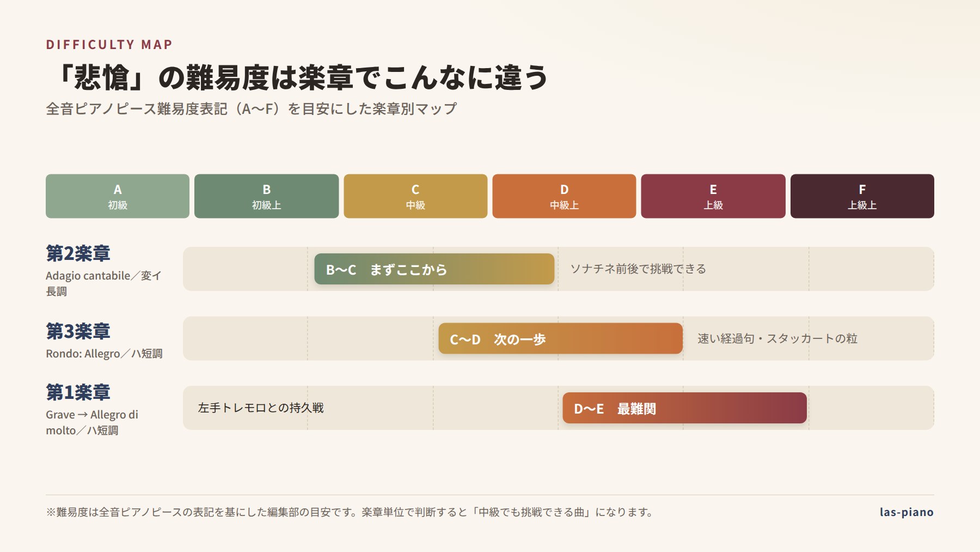Click the B 初級上 difficulty box
Viewport: 980px width, 552px height.
(x=266, y=196)
